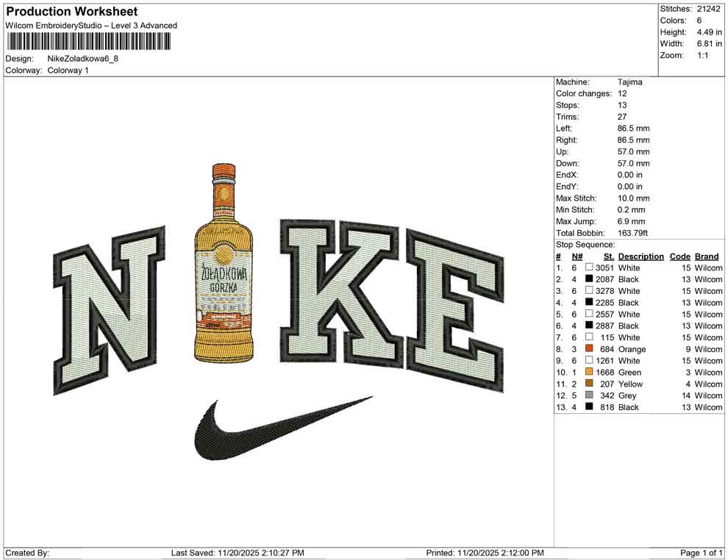Click the grey thread chip for stop 12
This screenshot has width=728, height=560.
click(589, 395)
